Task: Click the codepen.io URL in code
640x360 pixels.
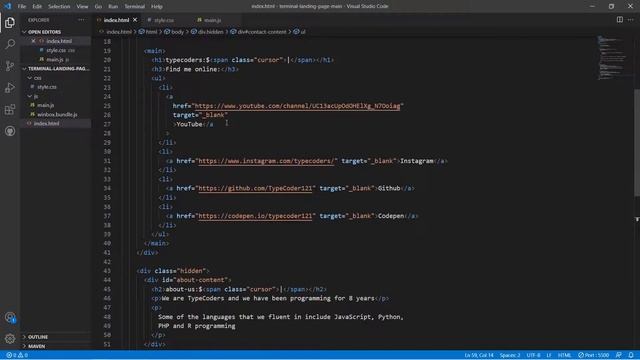Action: coord(255,216)
